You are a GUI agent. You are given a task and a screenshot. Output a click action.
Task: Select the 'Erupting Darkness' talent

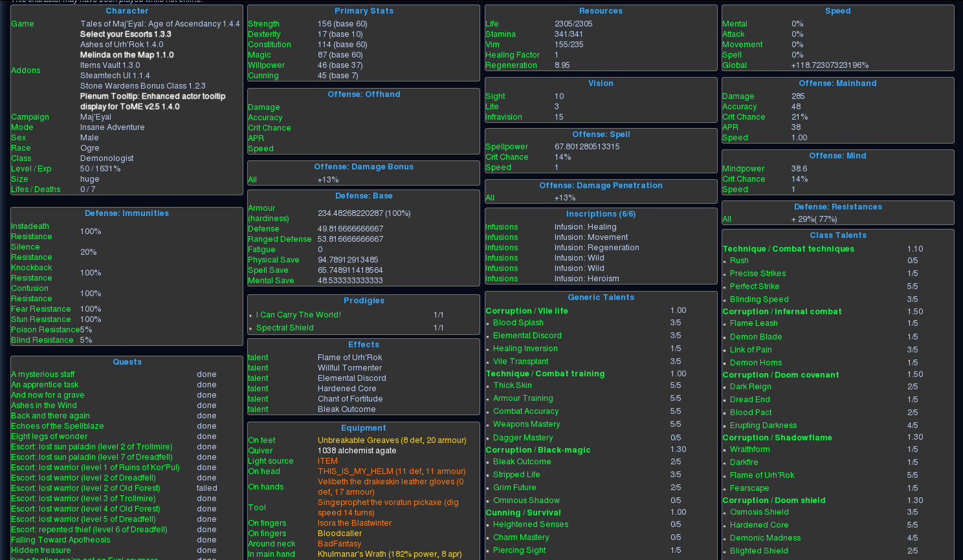tap(764, 425)
